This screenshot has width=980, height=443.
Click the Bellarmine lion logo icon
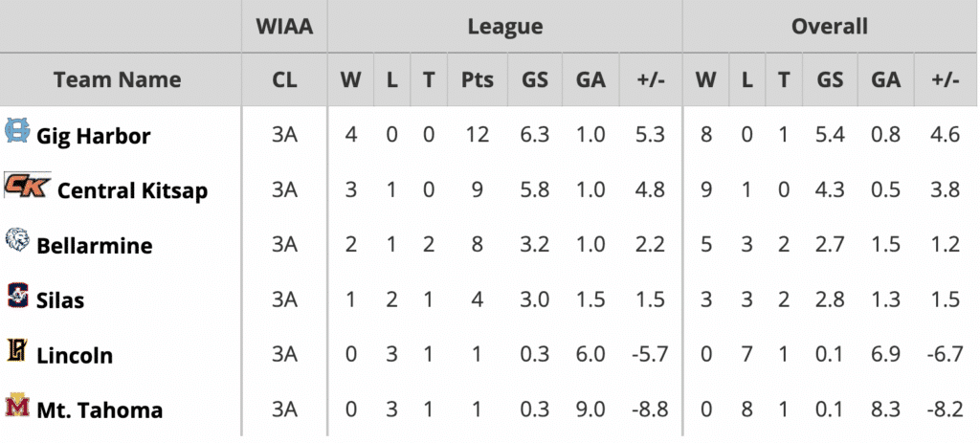click(17, 241)
